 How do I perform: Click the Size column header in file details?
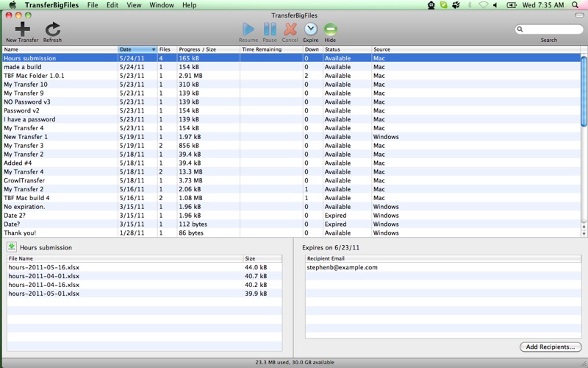click(x=262, y=258)
